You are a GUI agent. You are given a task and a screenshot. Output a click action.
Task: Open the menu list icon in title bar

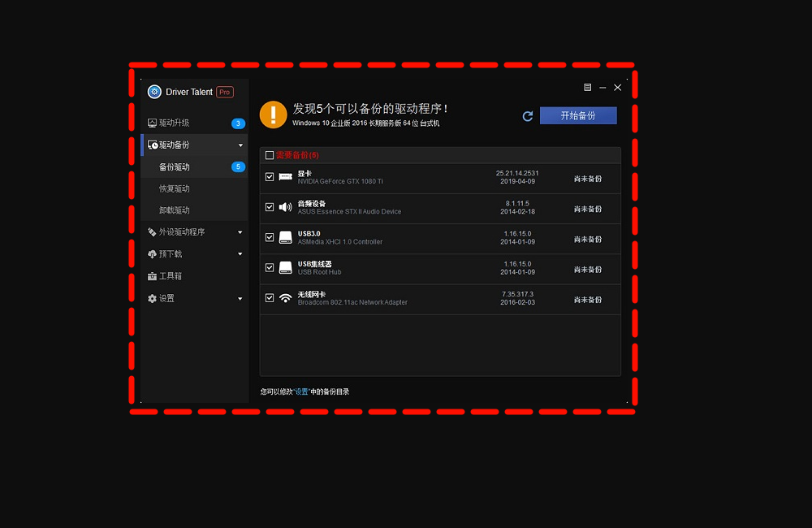(587, 87)
